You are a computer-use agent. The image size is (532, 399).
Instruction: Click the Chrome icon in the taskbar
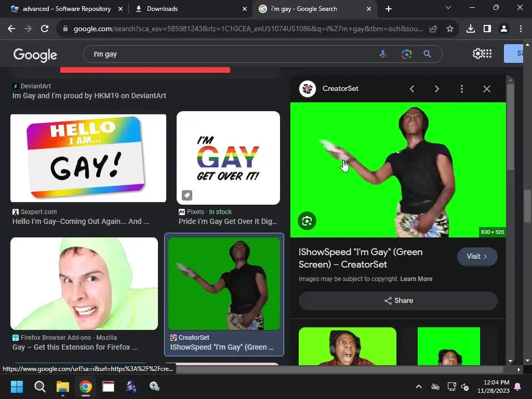coord(86,387)
